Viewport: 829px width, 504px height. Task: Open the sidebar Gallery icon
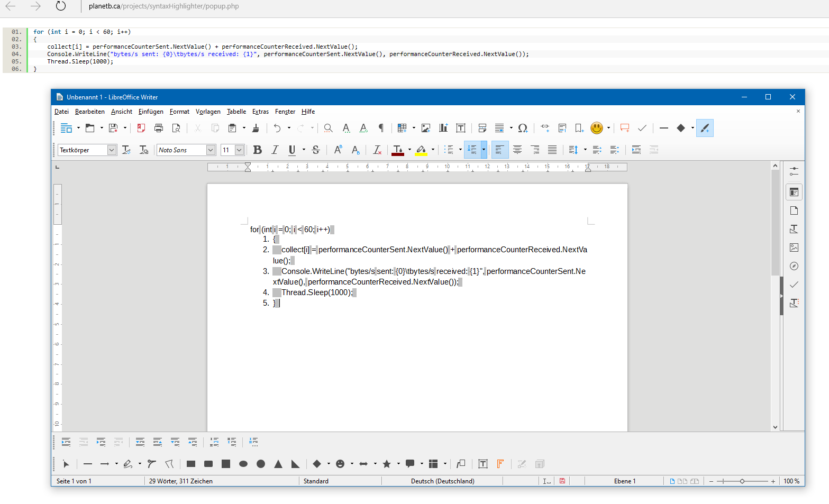794,248
